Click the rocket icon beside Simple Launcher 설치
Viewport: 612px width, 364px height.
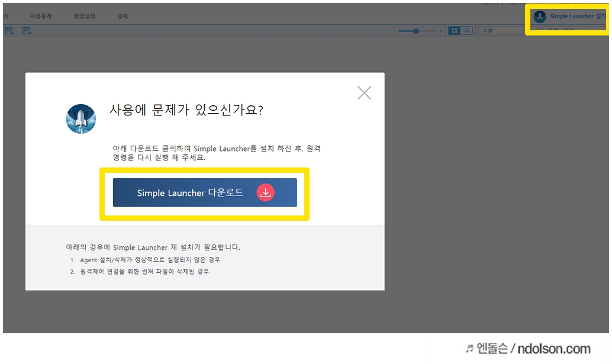[540, 17]
